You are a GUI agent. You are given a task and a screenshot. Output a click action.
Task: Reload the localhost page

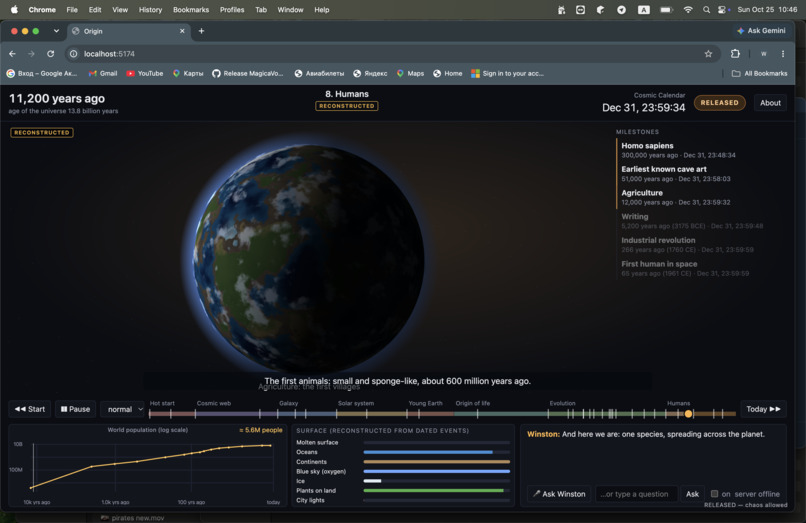50,53
